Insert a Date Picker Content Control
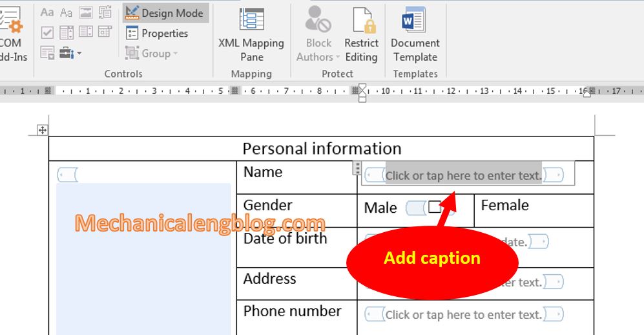 tap(105, 32)
